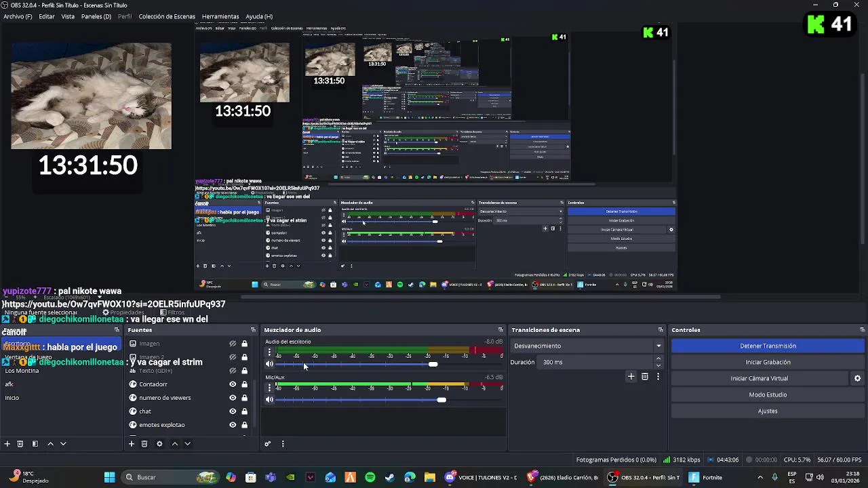The height and width of the screenshot is (488, 868).
Task: Add a new source in Fuentes
Action: click(132, 444)
